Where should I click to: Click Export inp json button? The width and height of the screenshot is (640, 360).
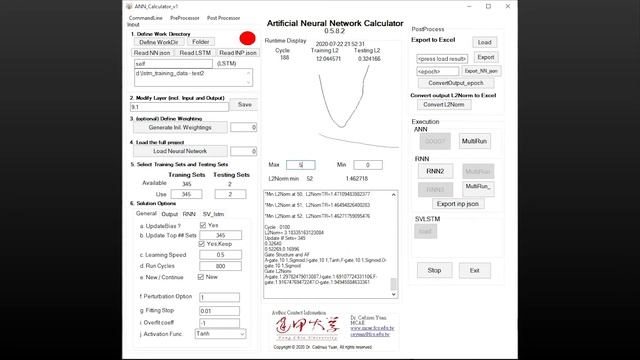pos(458,204)
